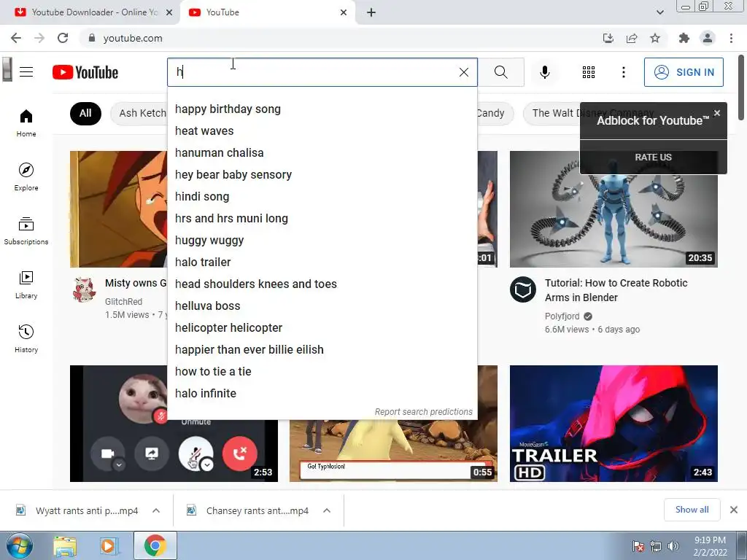Open the TRAILER HD video thumbnail
Viewport: 747px width, 560px height.
(x=614, y=424)
